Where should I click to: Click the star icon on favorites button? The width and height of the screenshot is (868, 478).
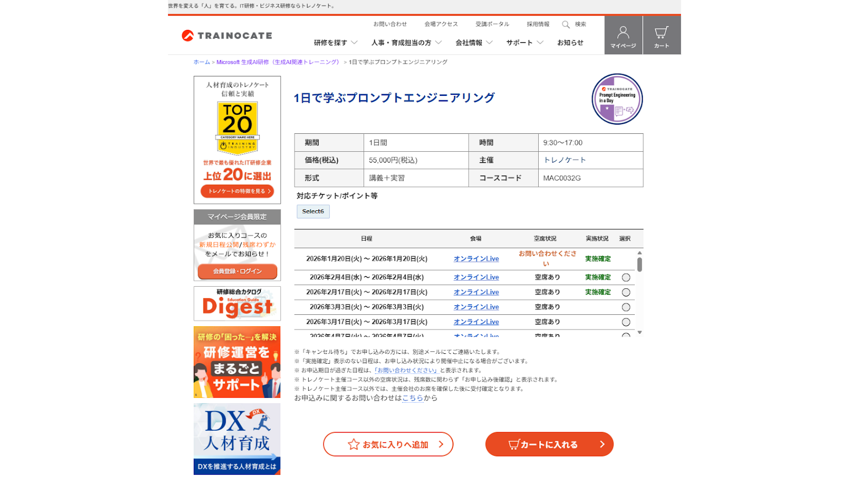pyautogui.click(x=354, y=444)
